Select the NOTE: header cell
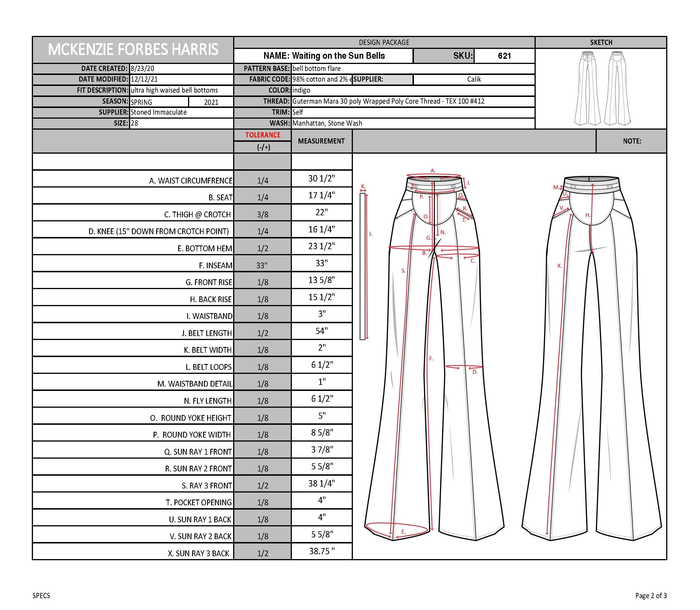Viewport: 700px width, 610px height. 632,141
